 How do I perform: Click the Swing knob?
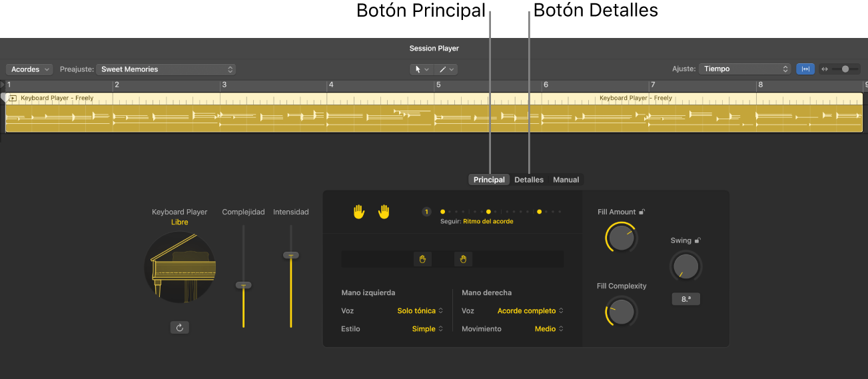pos(685,266)
